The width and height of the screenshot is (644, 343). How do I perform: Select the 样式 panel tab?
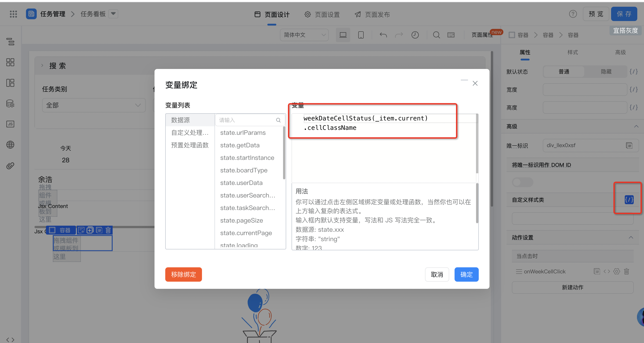pyautogui.click(x=573, y=52)
